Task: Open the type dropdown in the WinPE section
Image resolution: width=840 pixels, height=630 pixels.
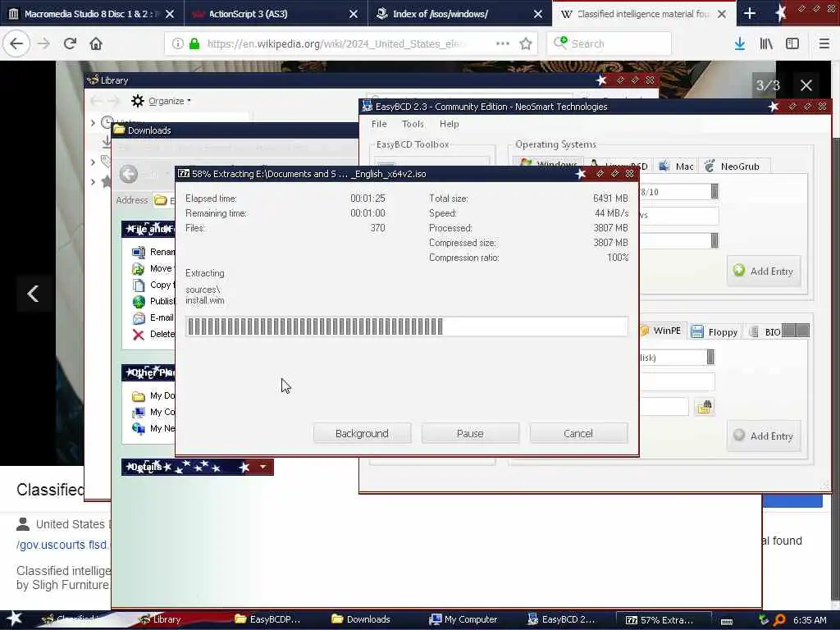Action: 710,357
